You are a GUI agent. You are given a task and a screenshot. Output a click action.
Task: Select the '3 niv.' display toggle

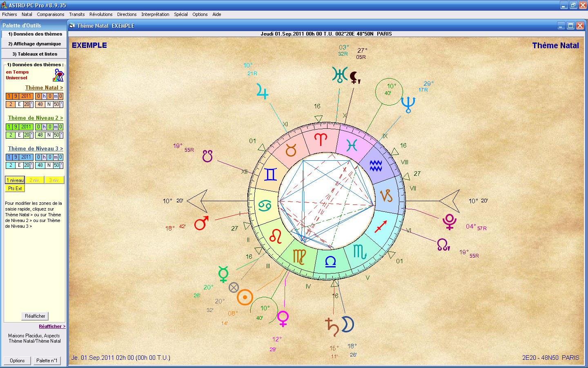point(54,180)
